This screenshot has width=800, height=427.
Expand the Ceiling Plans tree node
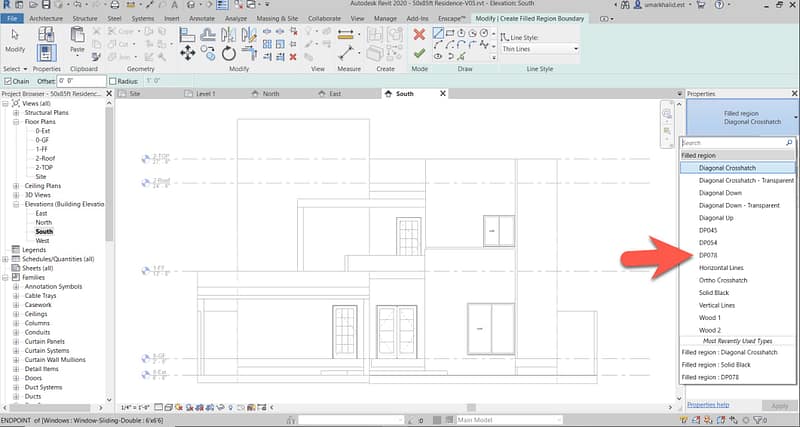(x=16, y=185)
